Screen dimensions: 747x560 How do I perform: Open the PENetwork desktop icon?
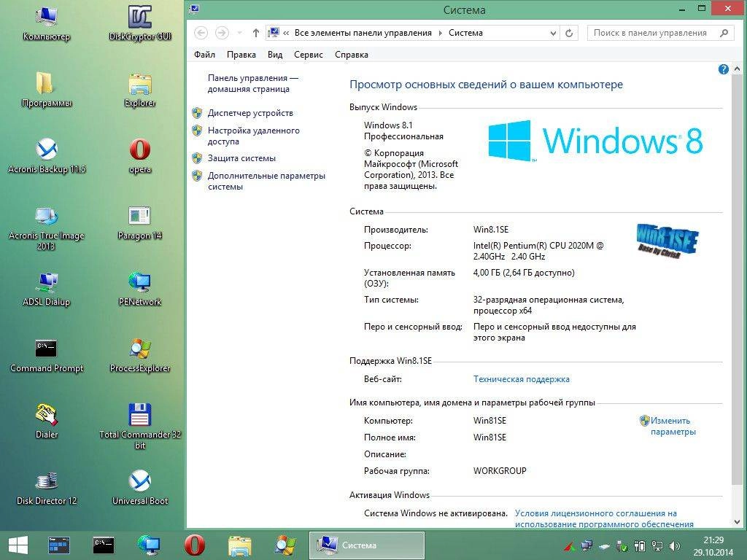139,289
